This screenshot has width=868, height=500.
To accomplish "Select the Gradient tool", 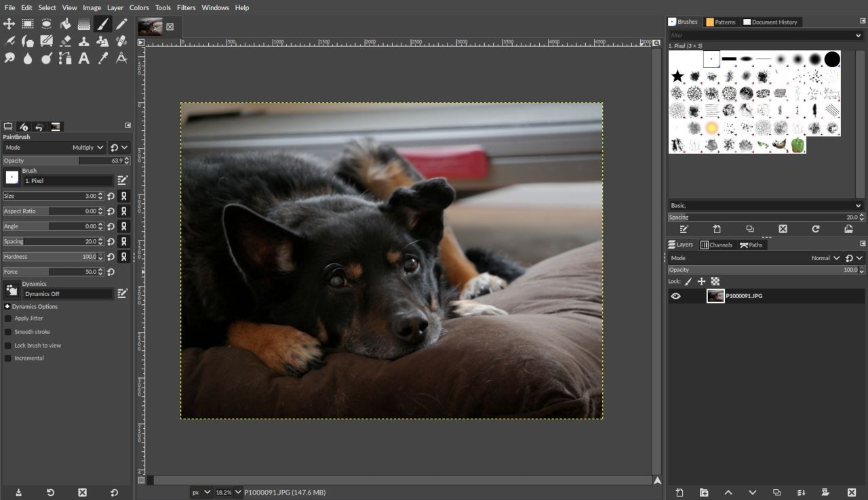I will point(84,24).
